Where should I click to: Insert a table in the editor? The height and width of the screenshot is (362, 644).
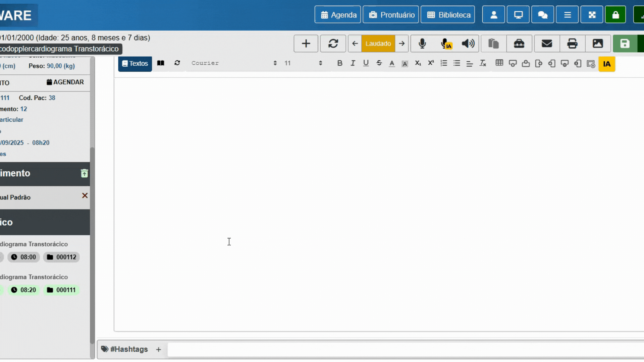pos(499,63)
